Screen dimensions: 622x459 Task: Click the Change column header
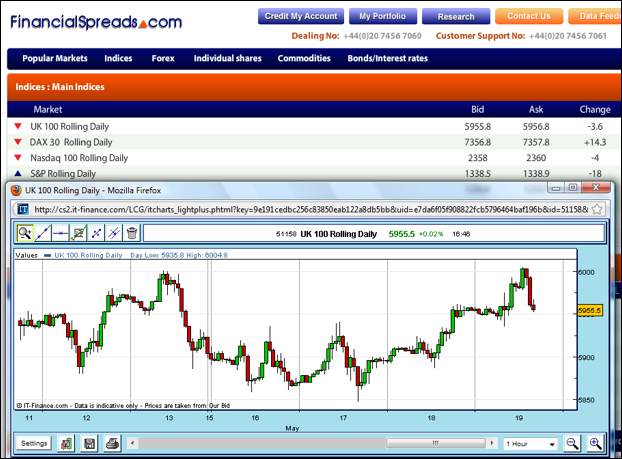pos(595,109)
